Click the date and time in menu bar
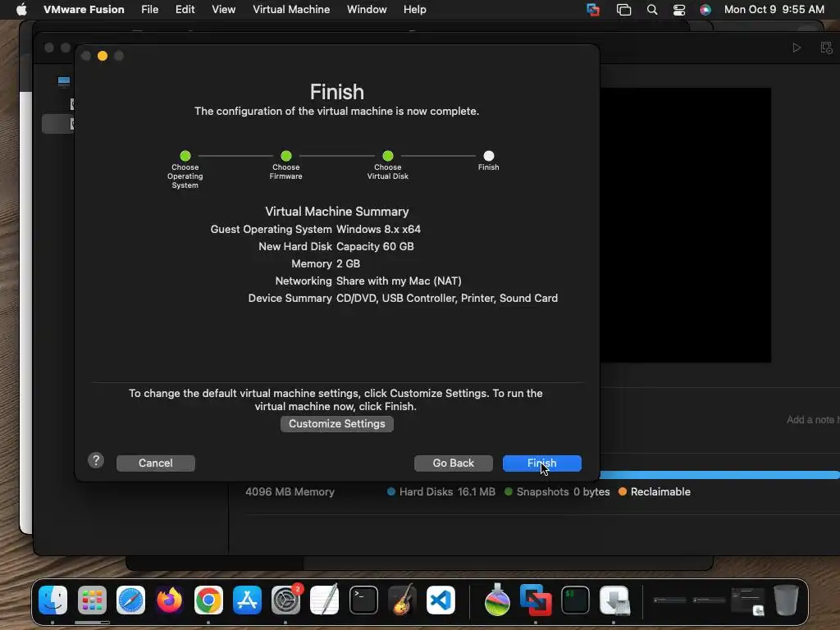840x630 pixels. tap(774, 9)
